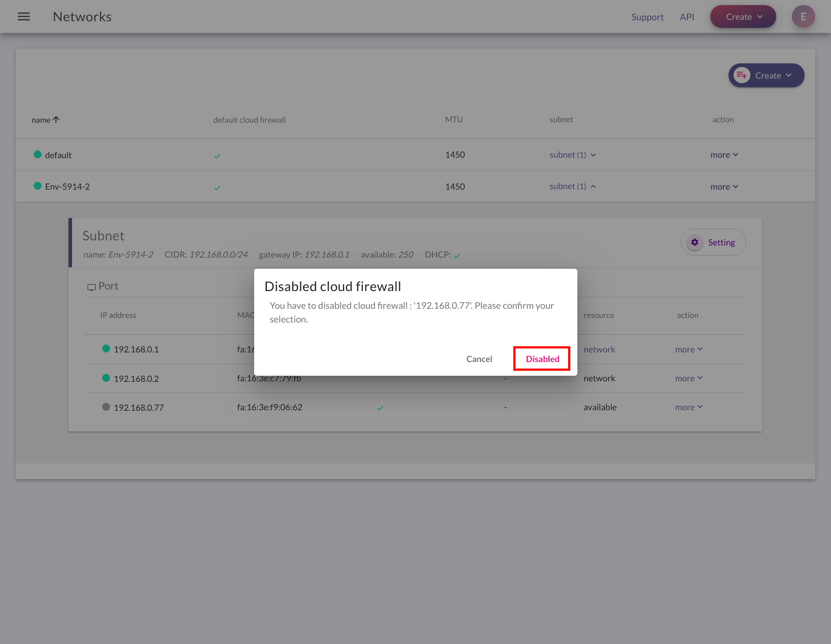Viewport: 831px width, 644px height.
Task: Confirm with the Disabled button
Action: (542, 359)
